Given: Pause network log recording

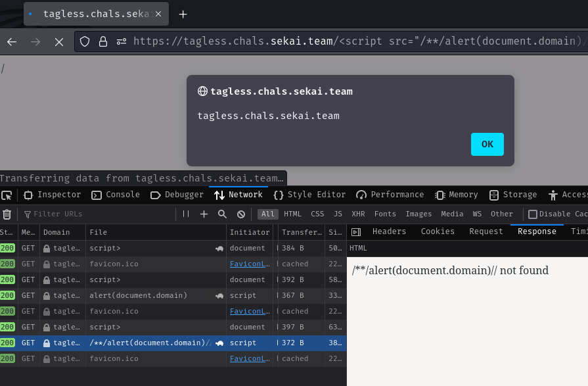Looking at the screenshot, I should pos(186,214).
